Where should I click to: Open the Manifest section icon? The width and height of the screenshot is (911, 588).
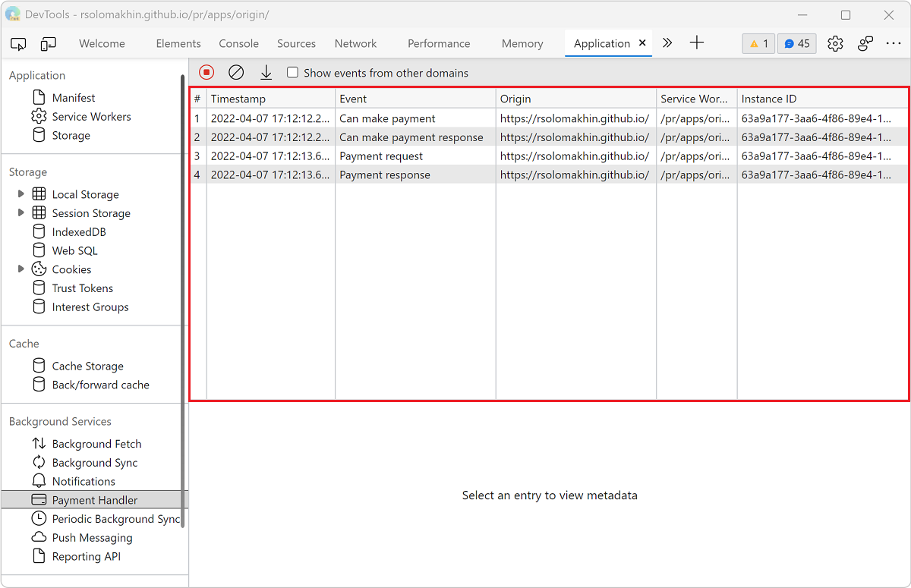(39, 97)
